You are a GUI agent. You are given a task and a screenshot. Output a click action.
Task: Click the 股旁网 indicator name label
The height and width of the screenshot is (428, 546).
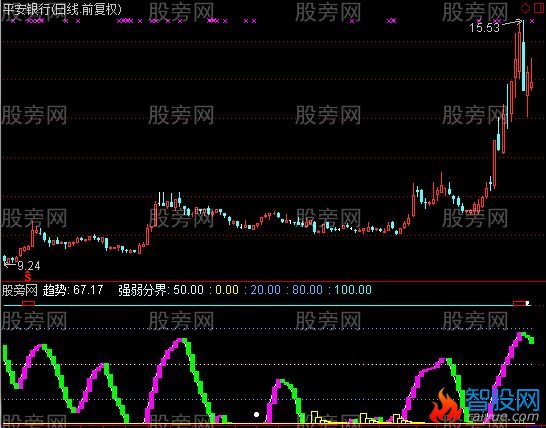pyautogui.click(x=20, y=290)
